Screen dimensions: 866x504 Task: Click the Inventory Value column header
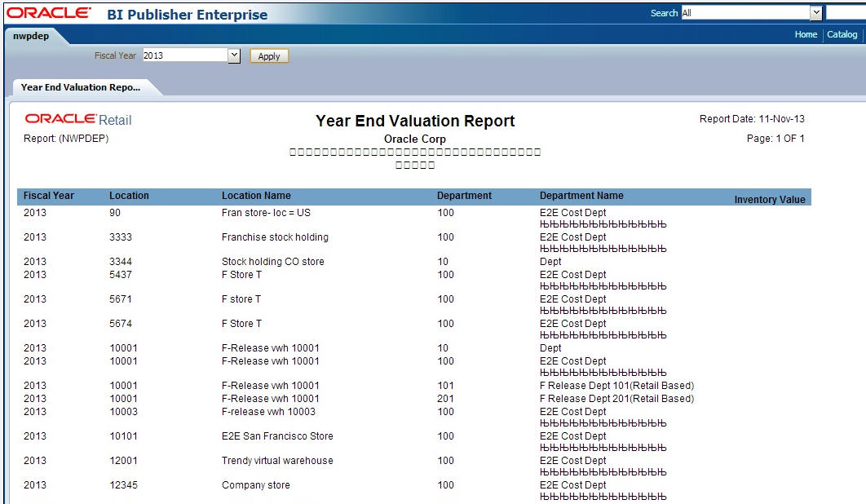[x=769, y=200]
